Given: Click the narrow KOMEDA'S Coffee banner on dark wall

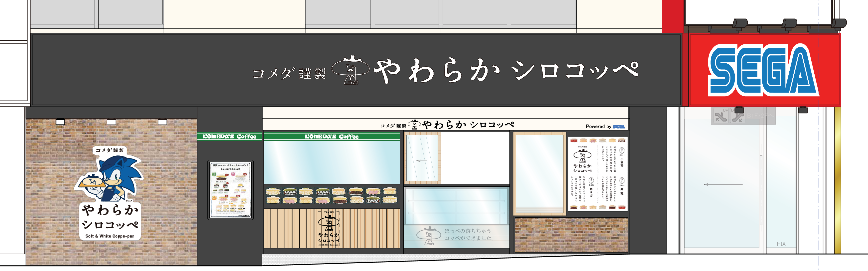Looking at the screenshot, I should pos(229,136).
